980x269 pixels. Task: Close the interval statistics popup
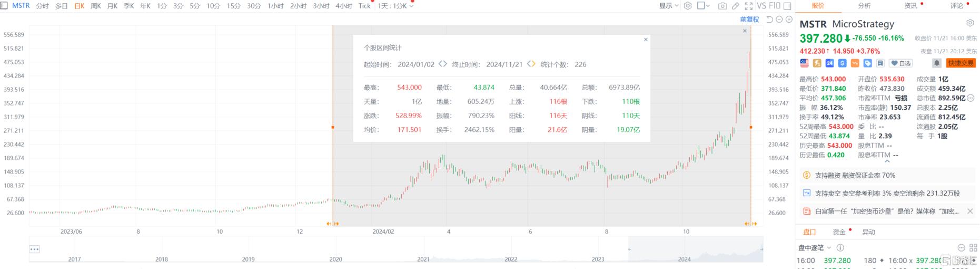click(x=646, y=40)
